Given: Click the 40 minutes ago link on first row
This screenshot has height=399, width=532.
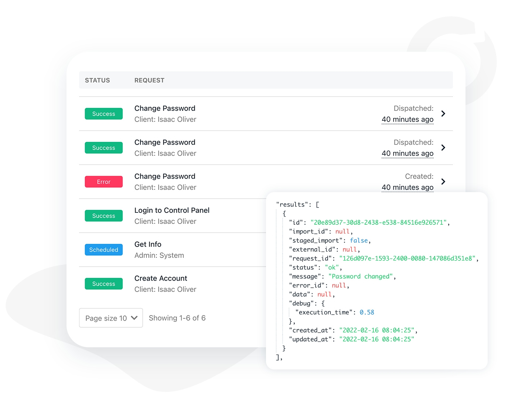Looking at the screenshot, I should coord(407,119).
